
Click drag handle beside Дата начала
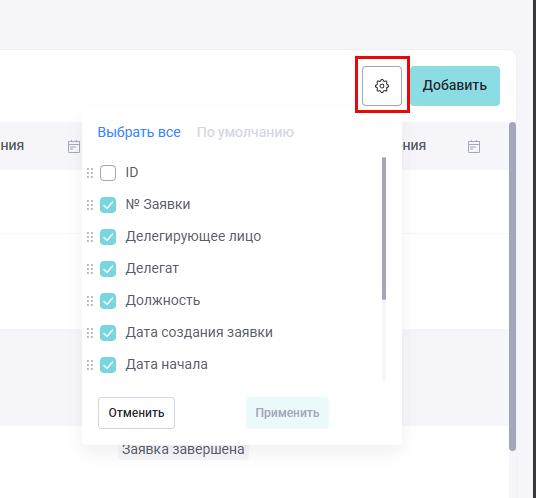[x=90, y=365]
